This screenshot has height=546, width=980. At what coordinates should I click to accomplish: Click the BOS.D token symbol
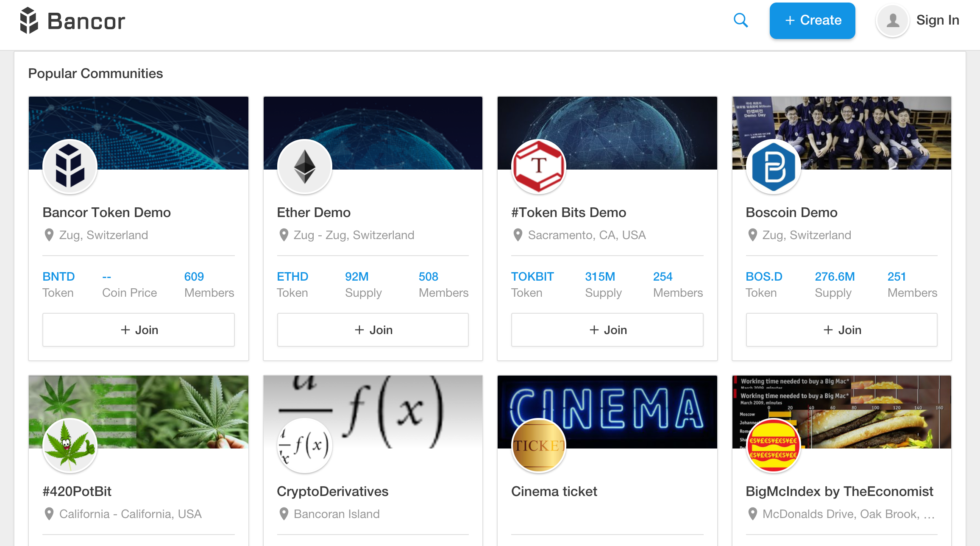pos(764,277)
